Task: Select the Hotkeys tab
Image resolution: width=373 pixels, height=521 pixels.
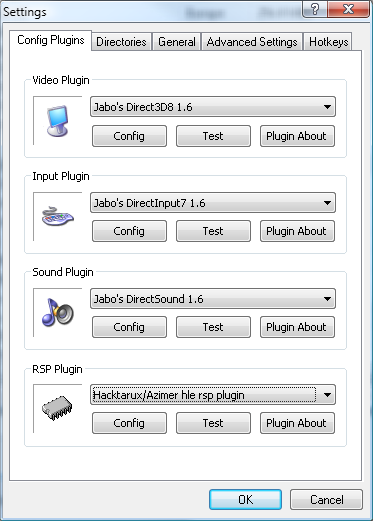Action: [328, 42]
